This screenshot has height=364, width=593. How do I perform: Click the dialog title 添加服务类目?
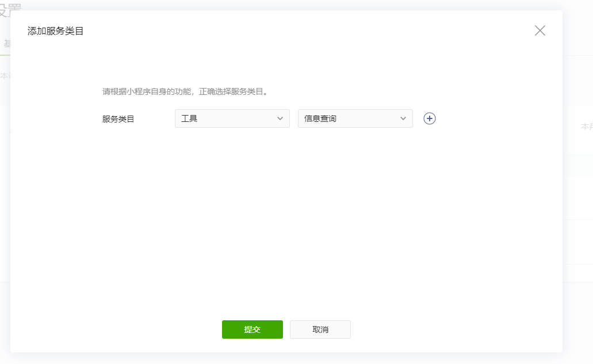coord(55,31)
